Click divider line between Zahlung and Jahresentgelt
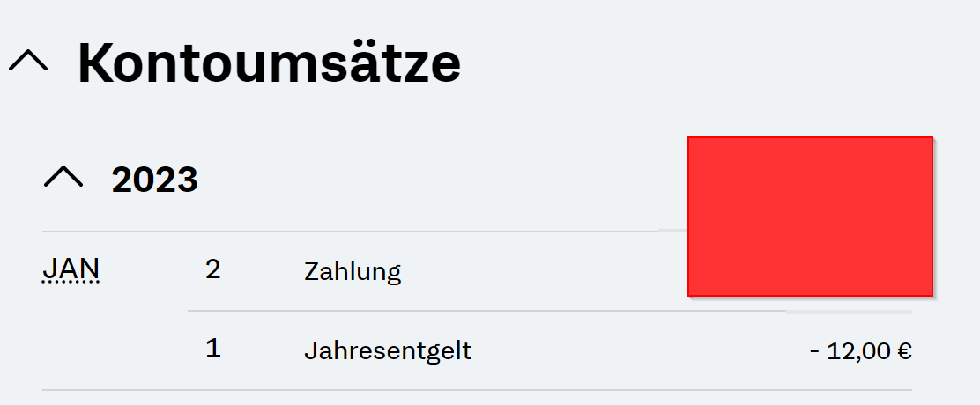 (485, 311)
